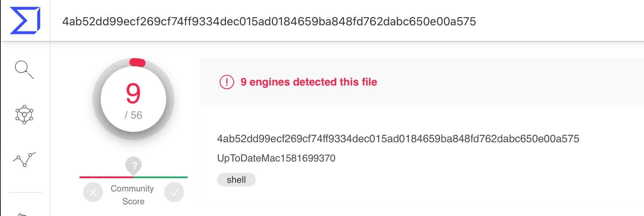Click the "/ 56" total engines text
This screenshot has height=216, width=644.
click(x=133, y=115)
